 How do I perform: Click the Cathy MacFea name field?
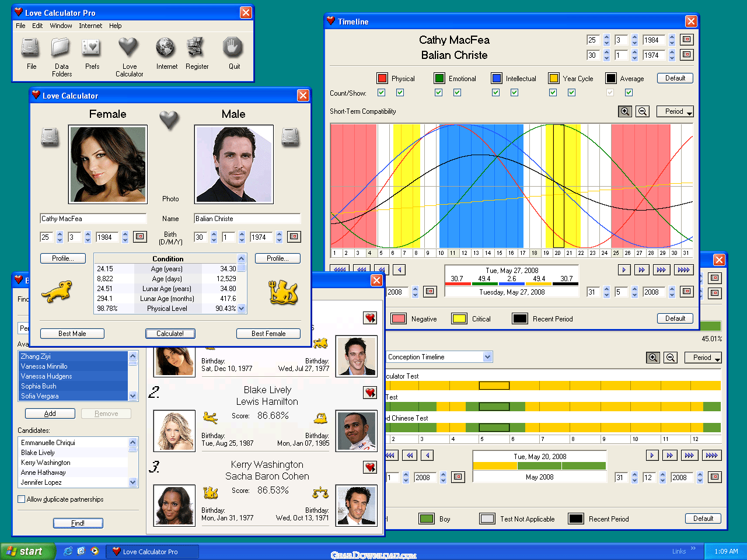(x=93, y=219)
